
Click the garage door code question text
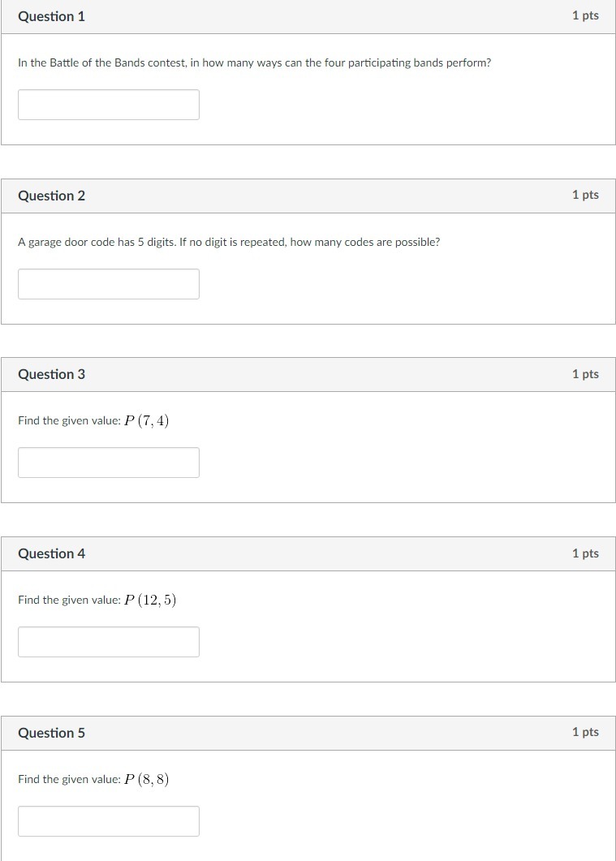click(229, 242)
